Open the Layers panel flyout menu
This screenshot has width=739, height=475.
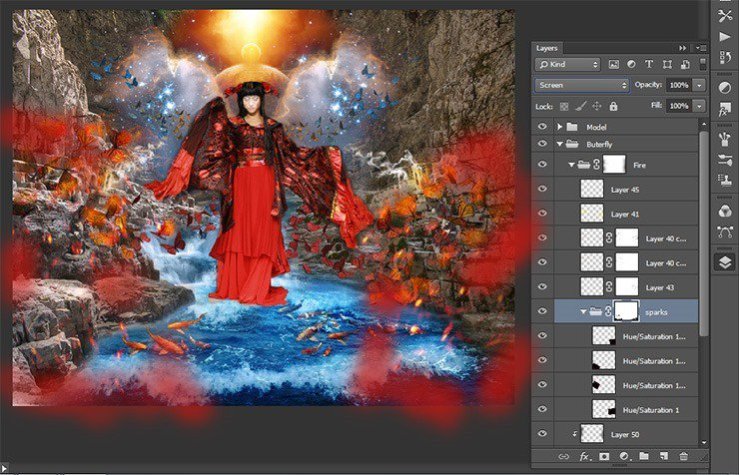coord(701,48)
